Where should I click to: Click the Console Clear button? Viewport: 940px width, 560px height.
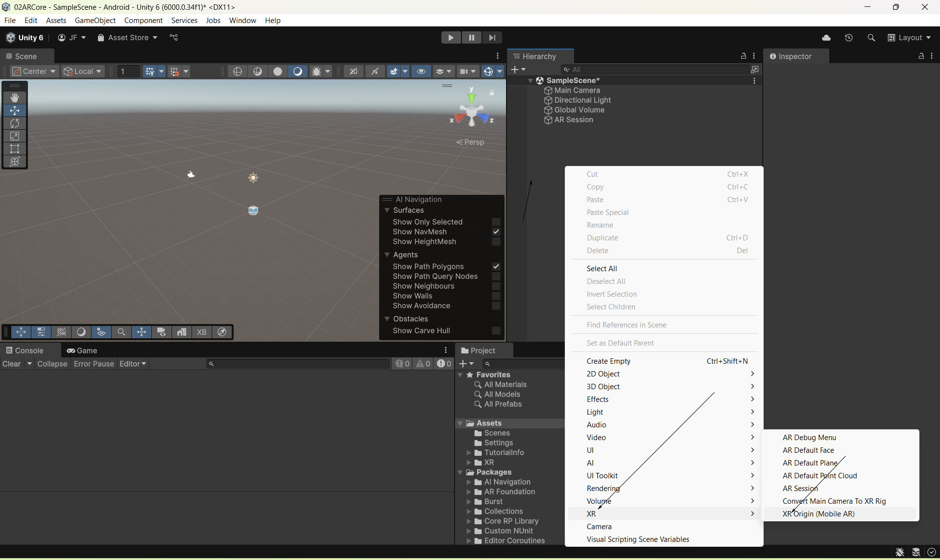[12, 364]
